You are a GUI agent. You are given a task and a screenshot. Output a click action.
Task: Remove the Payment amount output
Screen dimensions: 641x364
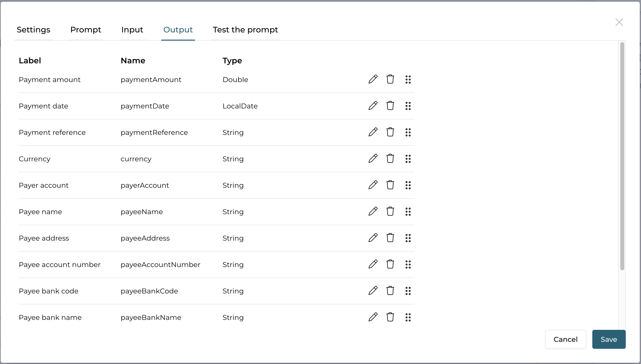tap(390, 79)
